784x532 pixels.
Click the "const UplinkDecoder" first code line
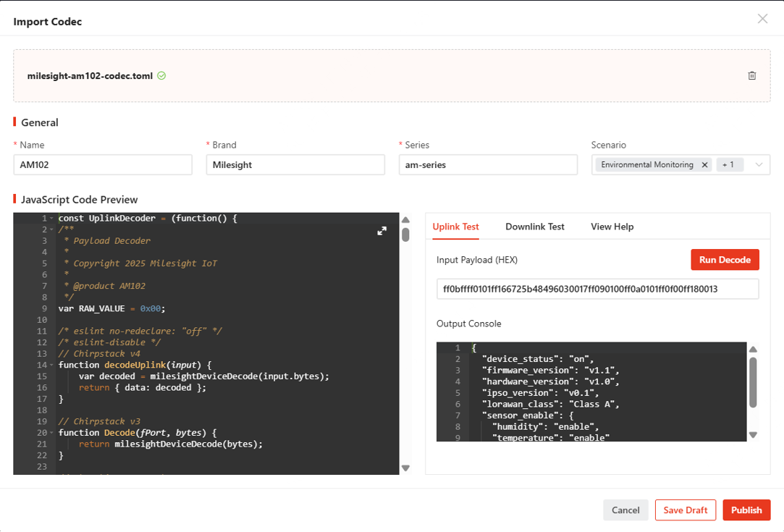point(148,218)
